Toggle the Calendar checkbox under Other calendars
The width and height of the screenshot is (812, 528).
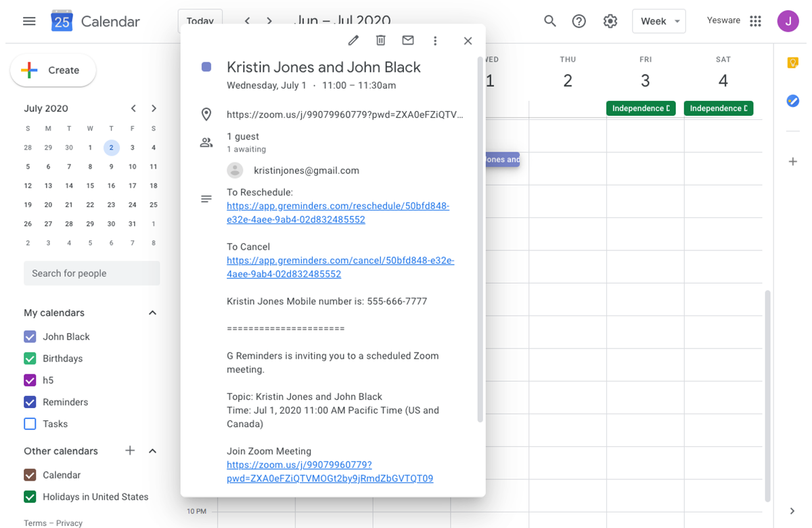pos(30,475)
